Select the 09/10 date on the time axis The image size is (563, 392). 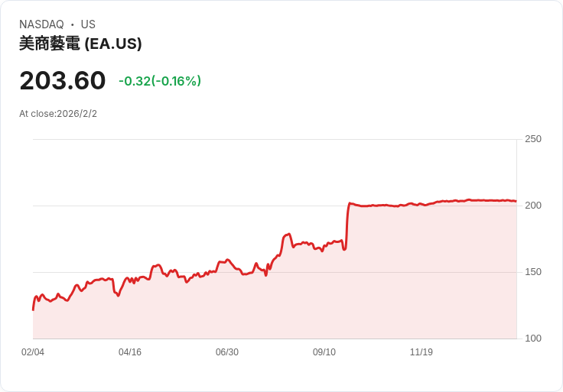point(324,352)
